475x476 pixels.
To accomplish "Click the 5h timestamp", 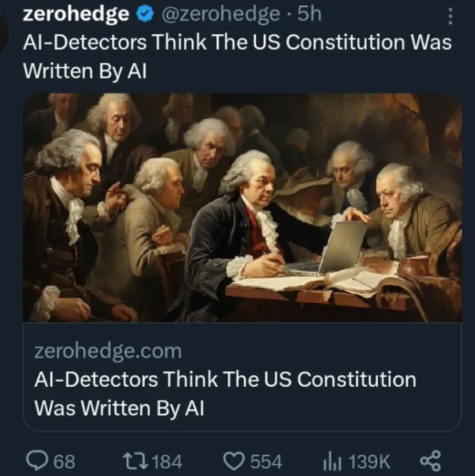I will click(309, 14).
